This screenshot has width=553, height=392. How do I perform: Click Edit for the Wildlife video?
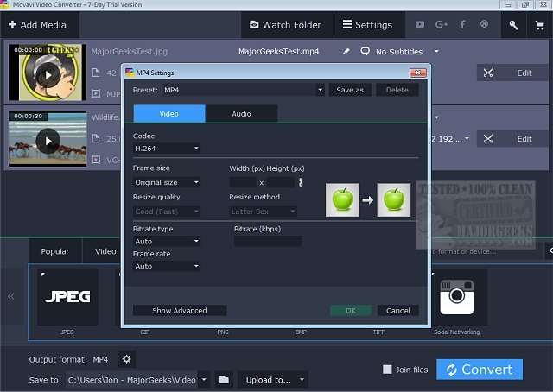click(524, 139)
